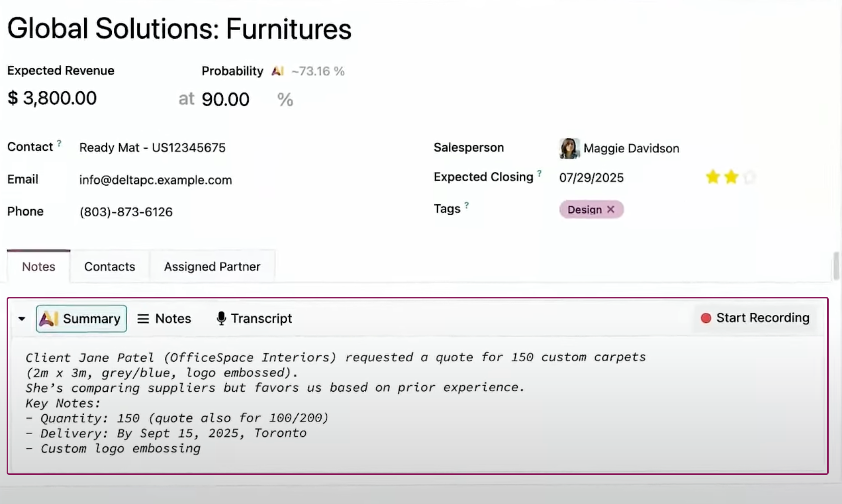Screen dimensions: 842x504
Task: Remove the Design tag with its X
Action: 611,210
